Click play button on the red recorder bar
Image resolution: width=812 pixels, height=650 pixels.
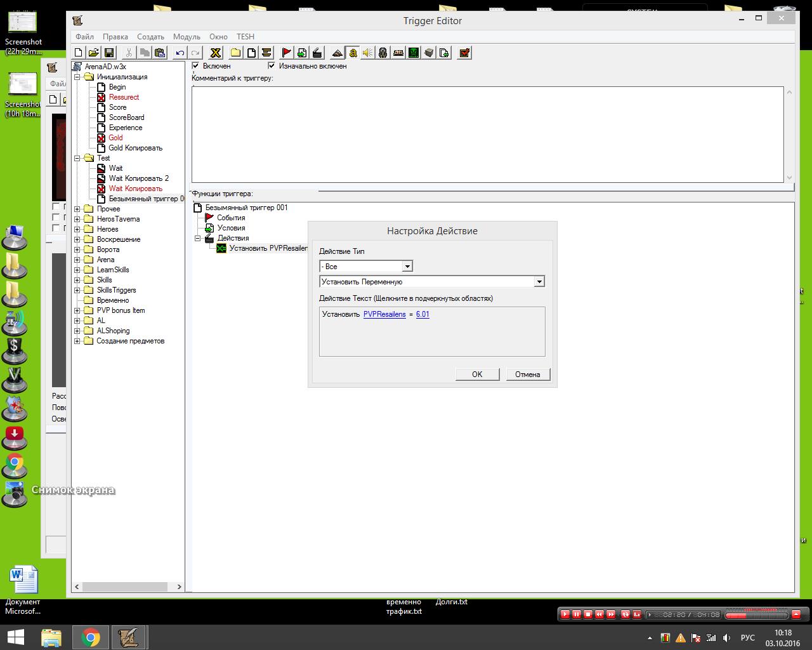(565, 614)
